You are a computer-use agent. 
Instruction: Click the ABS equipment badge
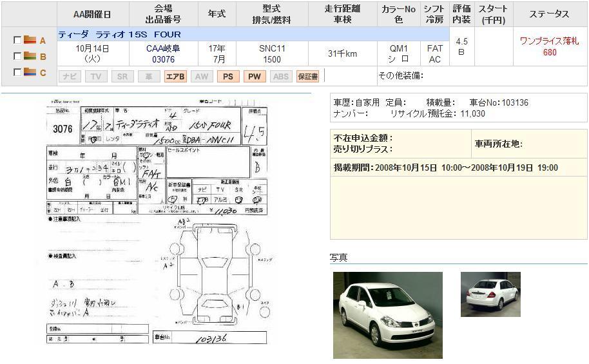click(x=281, y=76)
